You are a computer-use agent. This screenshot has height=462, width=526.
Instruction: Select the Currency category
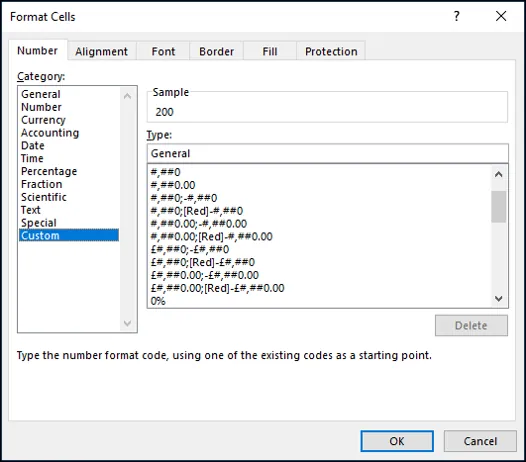[43, 120]
